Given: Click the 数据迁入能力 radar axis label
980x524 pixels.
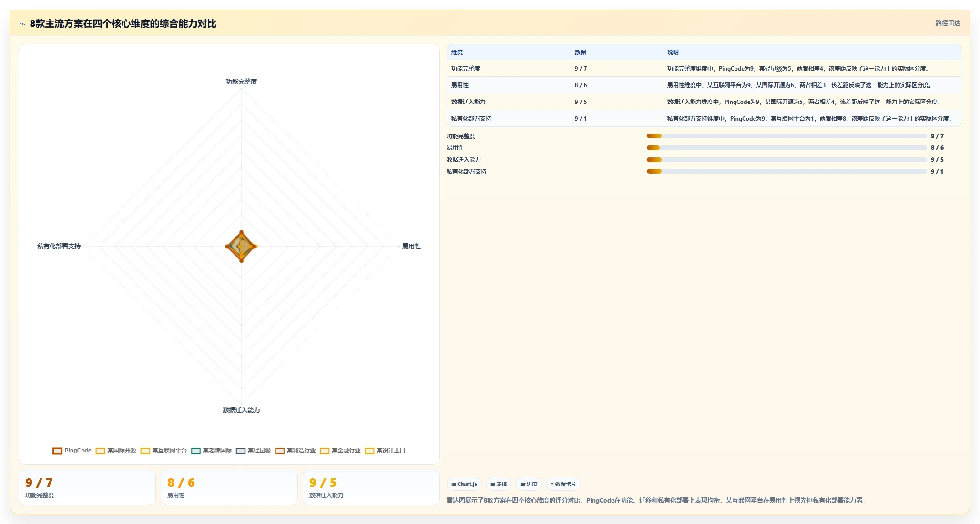Looking at the screenshot, I should 241,410.
